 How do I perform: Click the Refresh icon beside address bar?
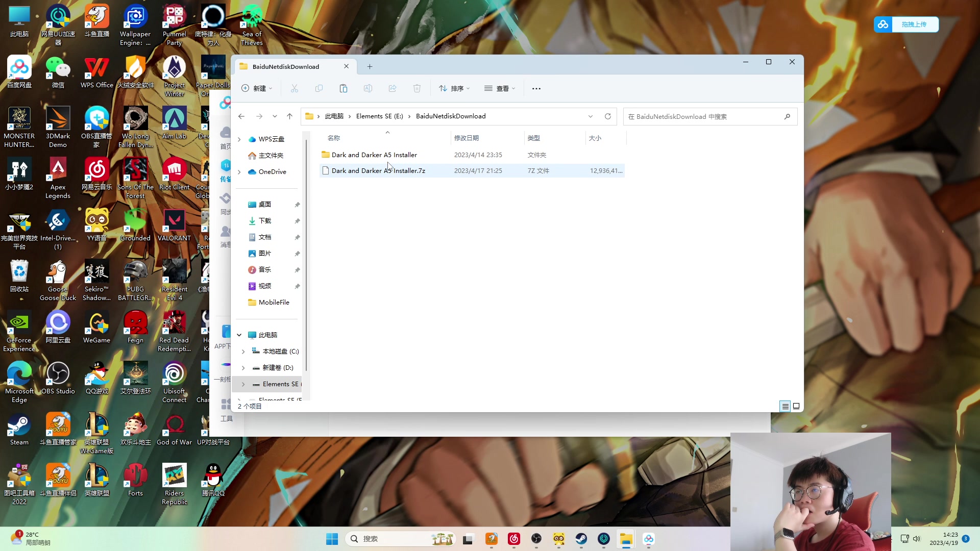[x=608, y=116]
